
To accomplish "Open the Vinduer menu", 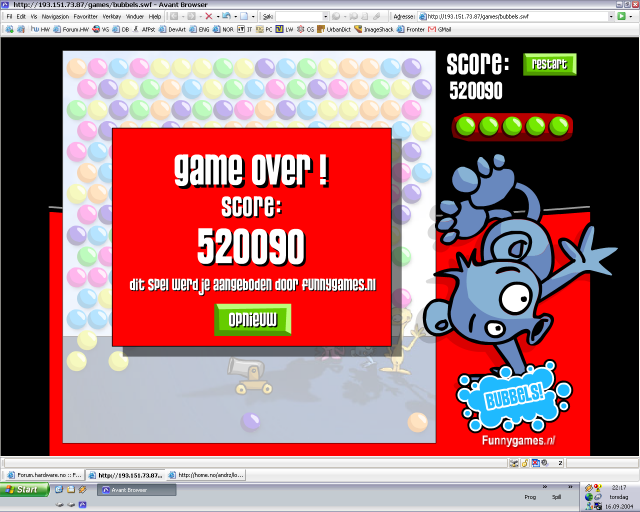I will click(135, 16).
